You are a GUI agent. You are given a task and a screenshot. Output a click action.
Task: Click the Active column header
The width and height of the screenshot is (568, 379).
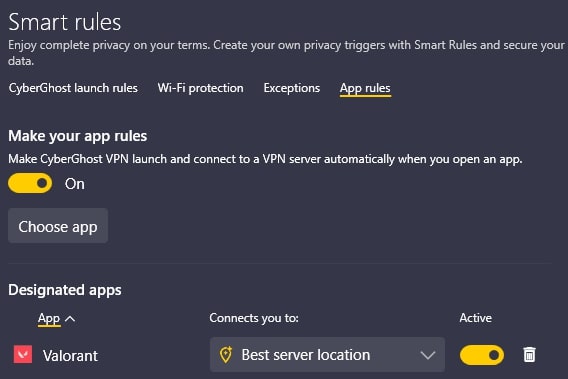tap(475, 318)
